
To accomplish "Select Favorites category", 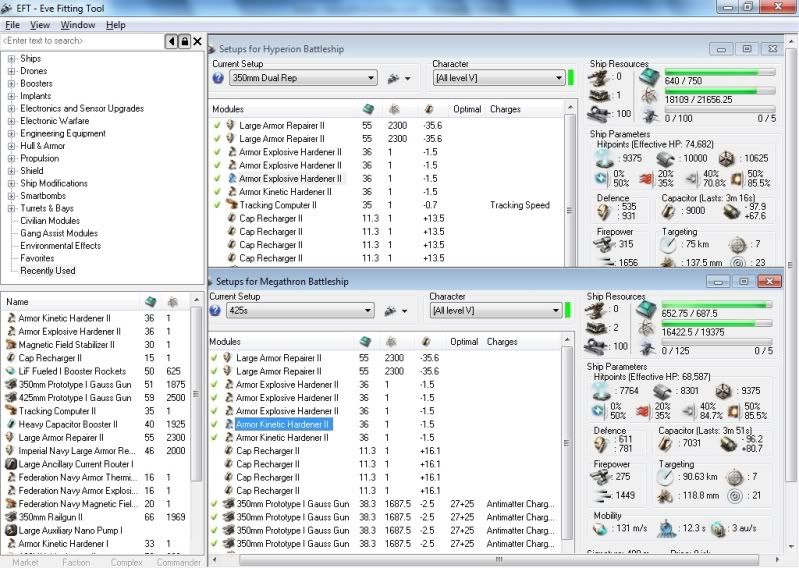I will [x=37, y=258].
